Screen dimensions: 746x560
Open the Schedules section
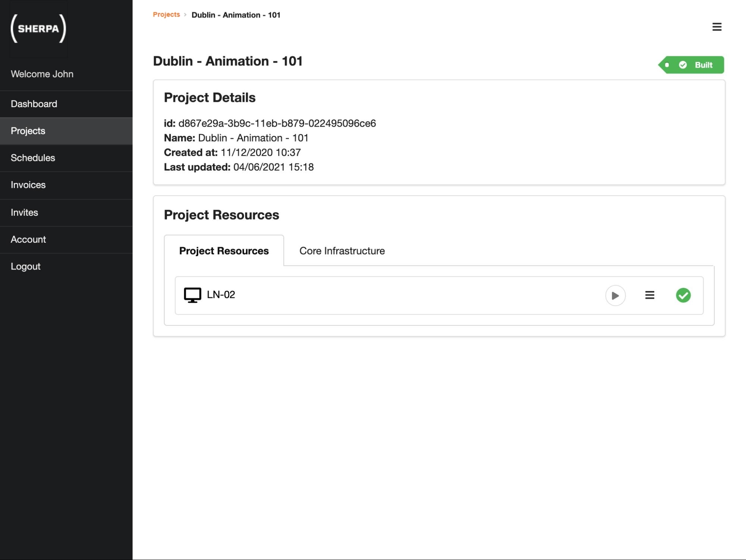(33, 158)
